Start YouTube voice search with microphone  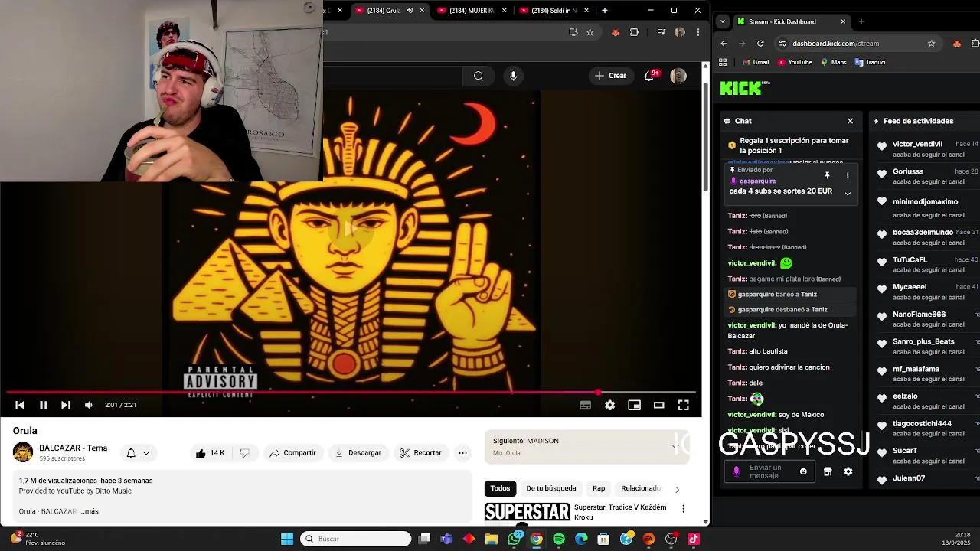513,76
